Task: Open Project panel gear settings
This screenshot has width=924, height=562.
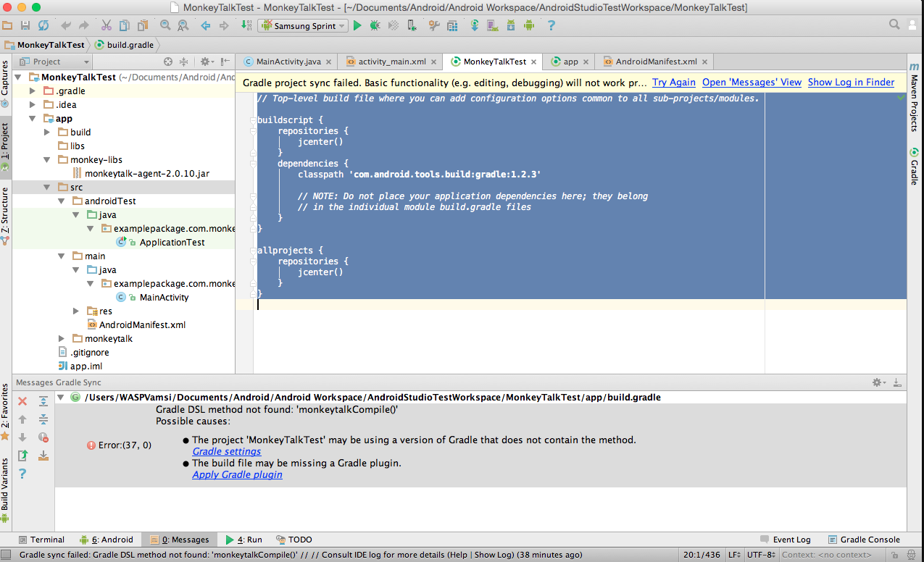Action: coord(207,62)
